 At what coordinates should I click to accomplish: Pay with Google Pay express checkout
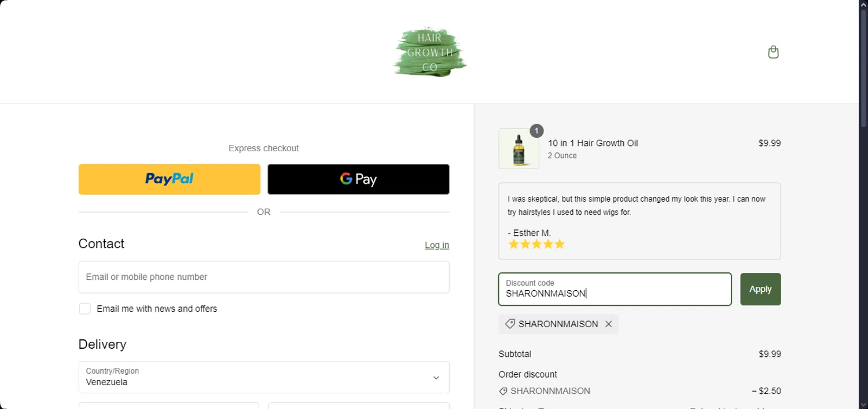(358, 179)
